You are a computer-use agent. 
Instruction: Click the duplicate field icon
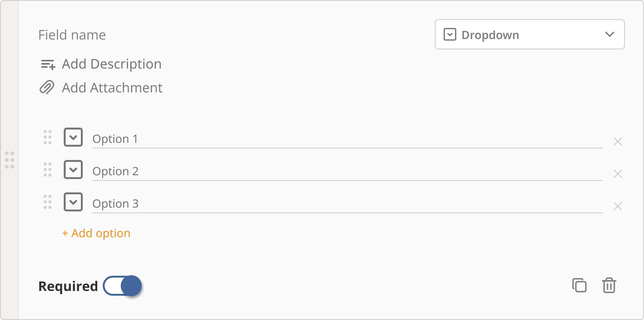[x=579, y=285]
